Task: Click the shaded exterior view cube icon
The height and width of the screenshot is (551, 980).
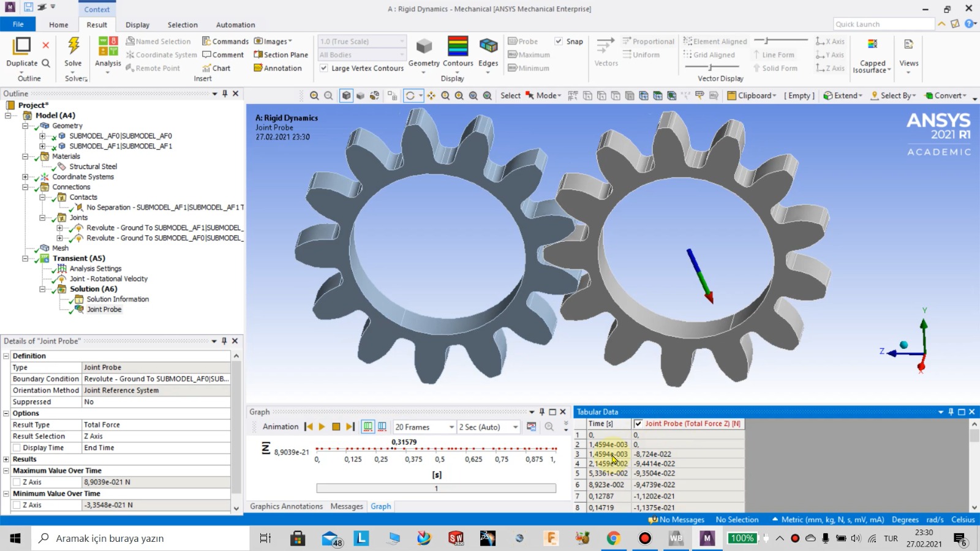Action: [x=346, y=96]
